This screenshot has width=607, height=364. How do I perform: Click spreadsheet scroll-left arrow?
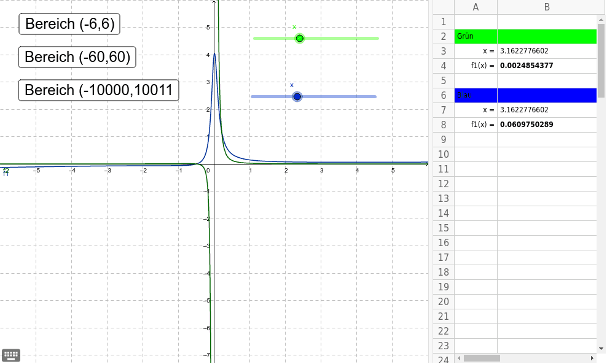459,358
